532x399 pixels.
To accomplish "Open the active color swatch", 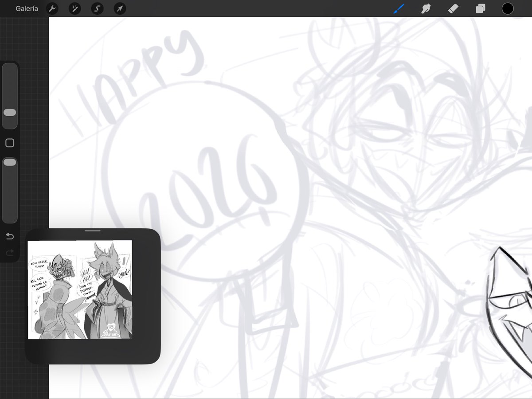I will [508, 8].
